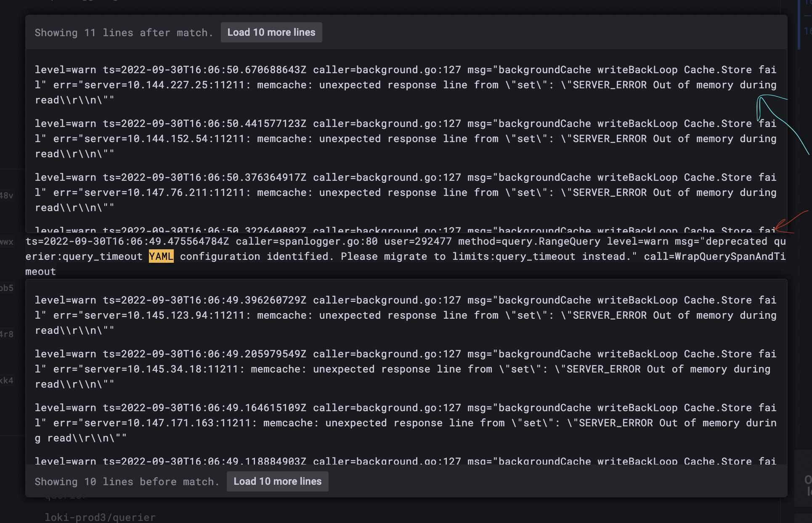
Task: Click Load 10 more lines after match
Action: point(271,32)
